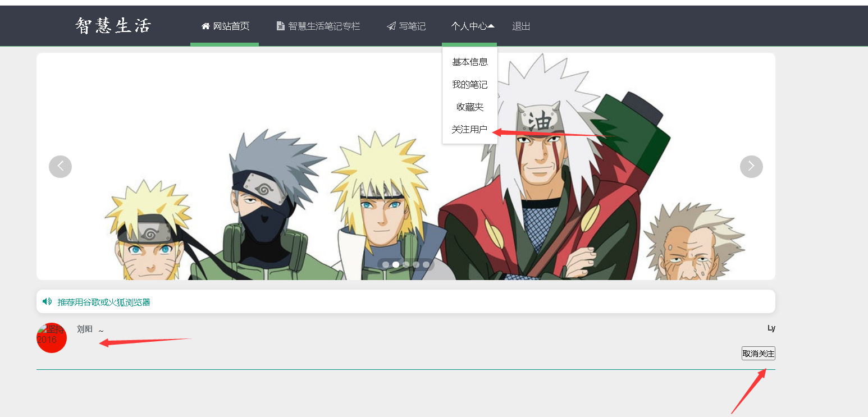Click the Naruto carousel banner image
Viewport: 868px width, 417px height.
pos(405,166)
